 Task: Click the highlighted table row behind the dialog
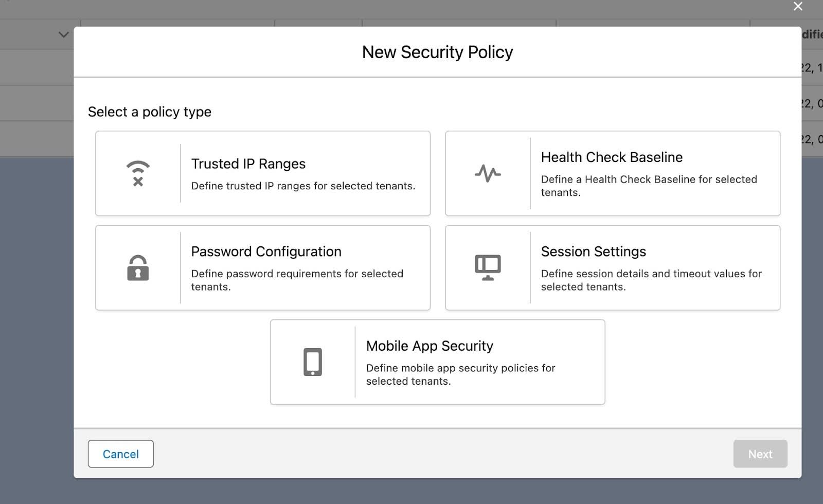pyautogui.click(x=36, y=67)
